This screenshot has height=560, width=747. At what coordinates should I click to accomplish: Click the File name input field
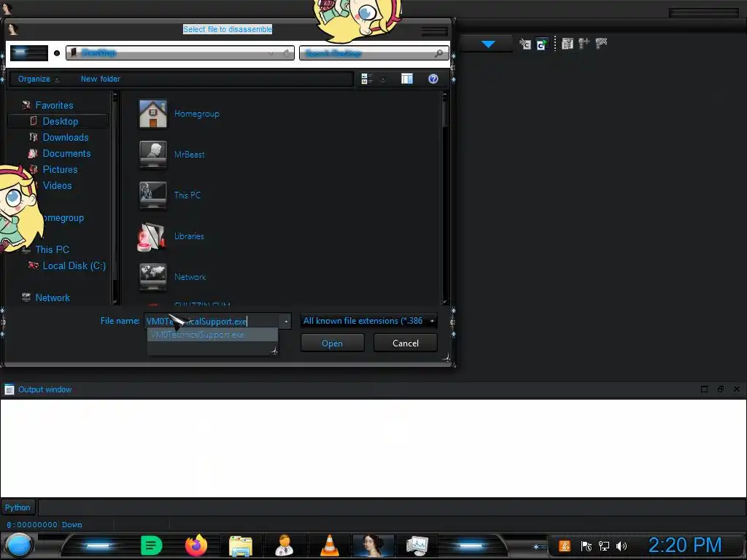point(212,322)
